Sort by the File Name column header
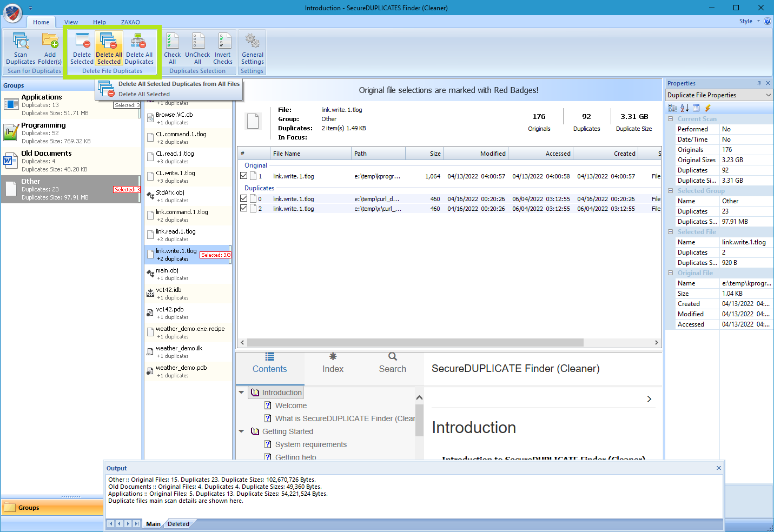Image resolution: width=774 pixels, height=532 pixels. pyautogui.click(x=310, y=154)
